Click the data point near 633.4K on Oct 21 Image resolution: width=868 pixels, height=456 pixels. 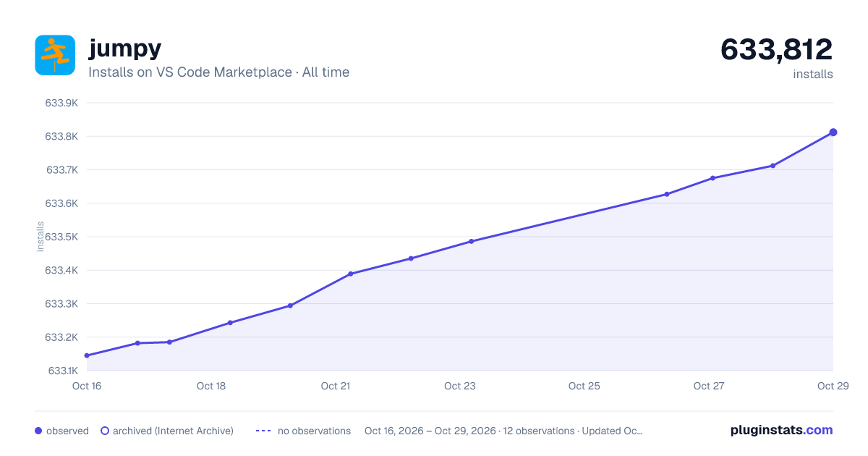[350, 274]
